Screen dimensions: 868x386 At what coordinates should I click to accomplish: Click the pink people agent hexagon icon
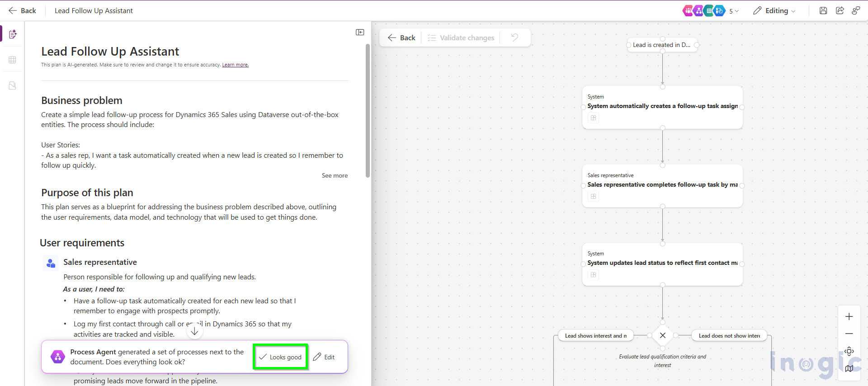(x=688, y=10)
